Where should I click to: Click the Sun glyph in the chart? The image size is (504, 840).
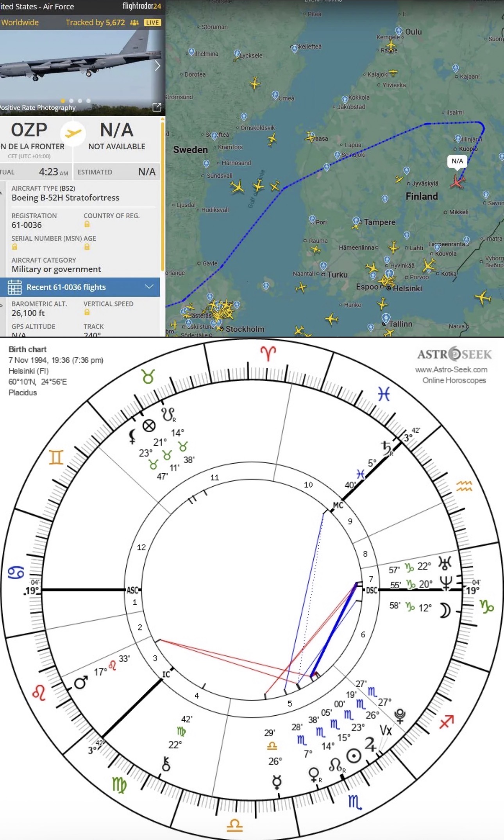pos(354,756)
